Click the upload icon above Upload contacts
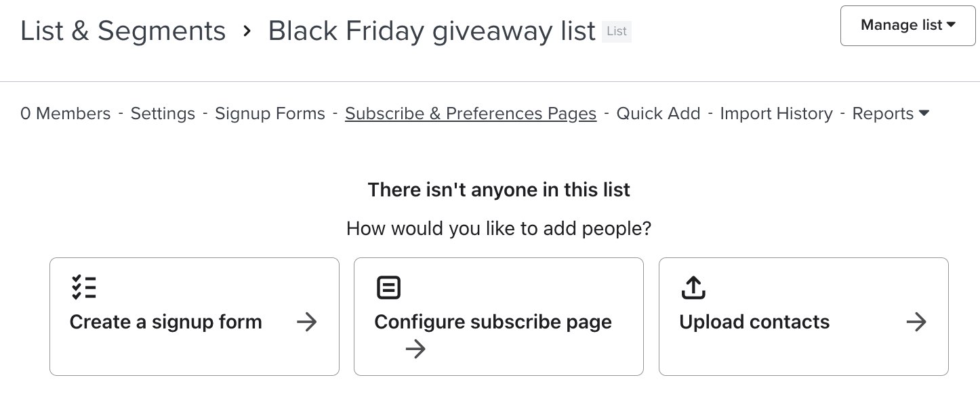The width and height of the screenshot is (980, 405). click(x=693, y=287)
